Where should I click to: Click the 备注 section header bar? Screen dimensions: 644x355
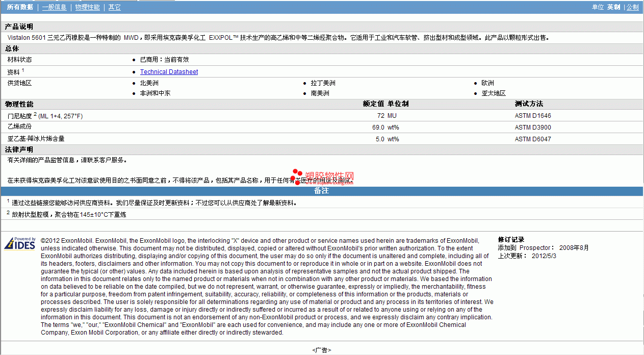pos(322,191)
